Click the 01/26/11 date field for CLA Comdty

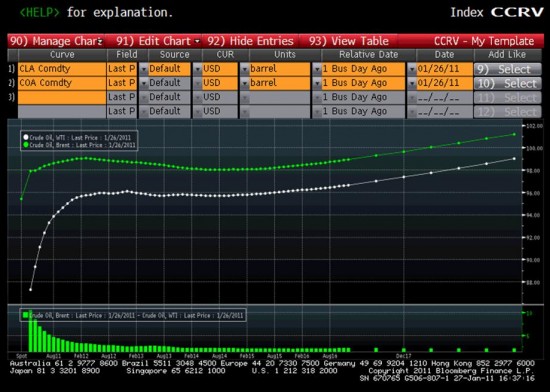coord(444,69)
